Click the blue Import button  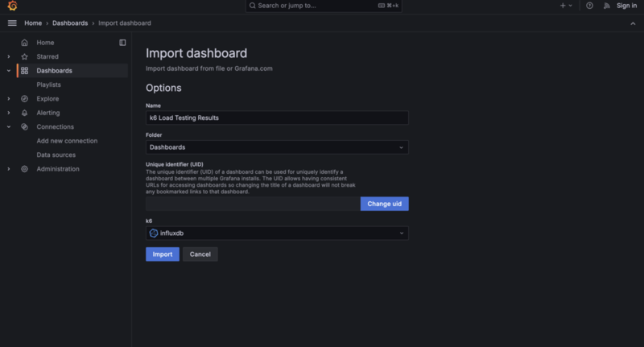click(x=163, y=254)
